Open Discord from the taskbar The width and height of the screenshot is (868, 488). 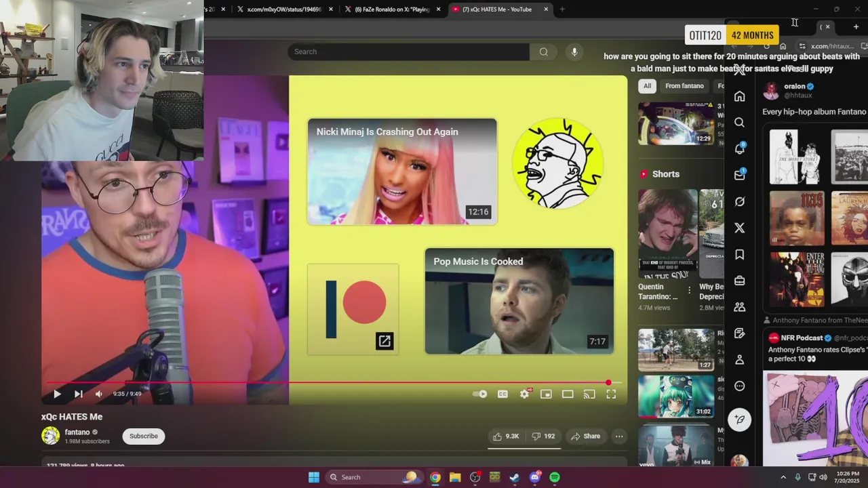pos(534,477)
